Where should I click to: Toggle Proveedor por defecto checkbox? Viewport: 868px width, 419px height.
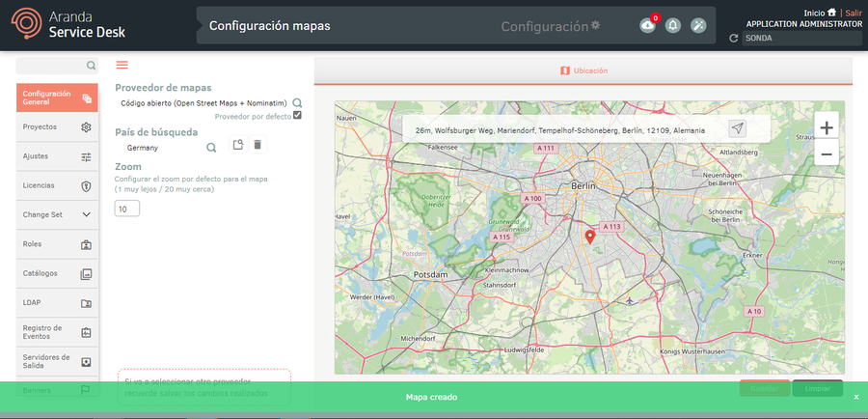click(x=297, y=115)
